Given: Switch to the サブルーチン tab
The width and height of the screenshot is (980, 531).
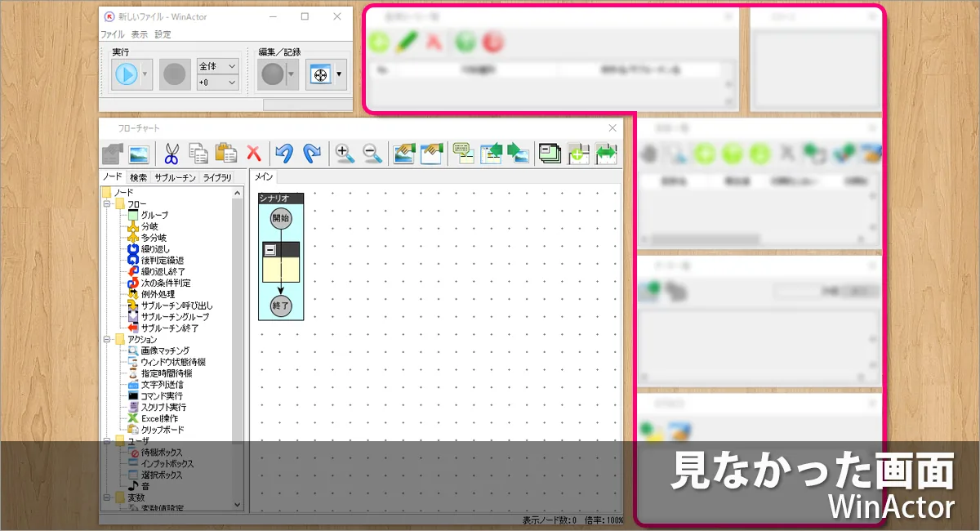Looking at the screenshot, I should (175, 177).
